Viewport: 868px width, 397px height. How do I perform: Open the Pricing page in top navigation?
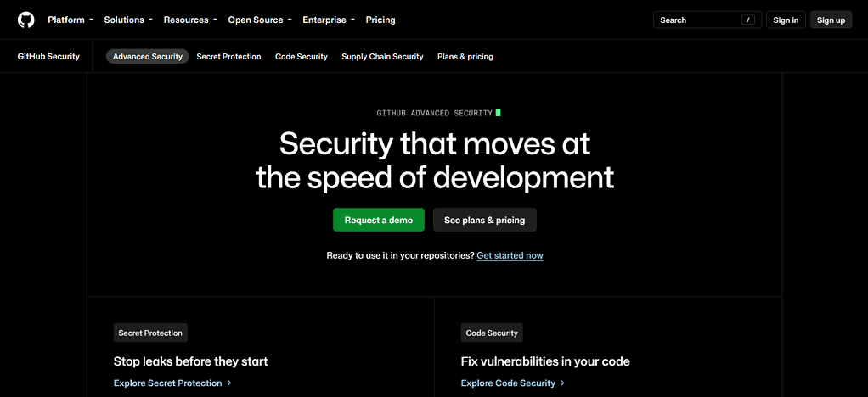380,20
